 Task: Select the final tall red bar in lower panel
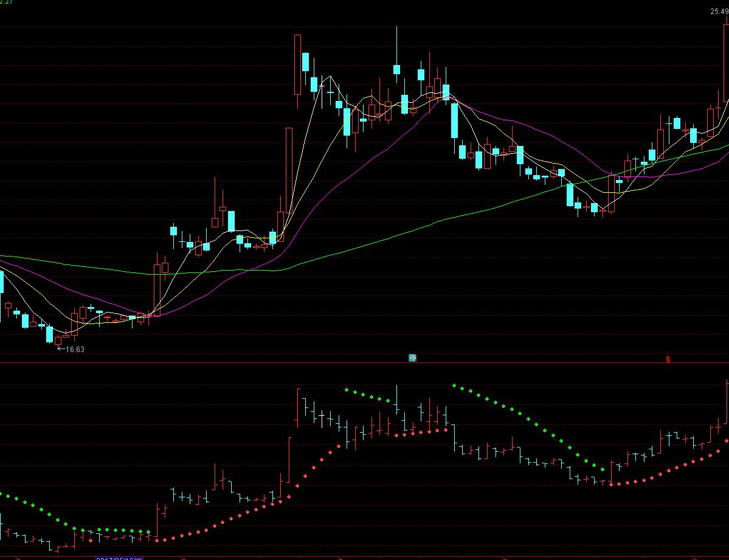[x=727, y=401]
